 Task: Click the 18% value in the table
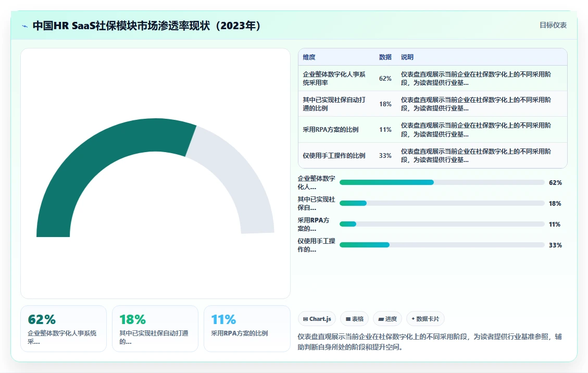[x=385, y=104]
